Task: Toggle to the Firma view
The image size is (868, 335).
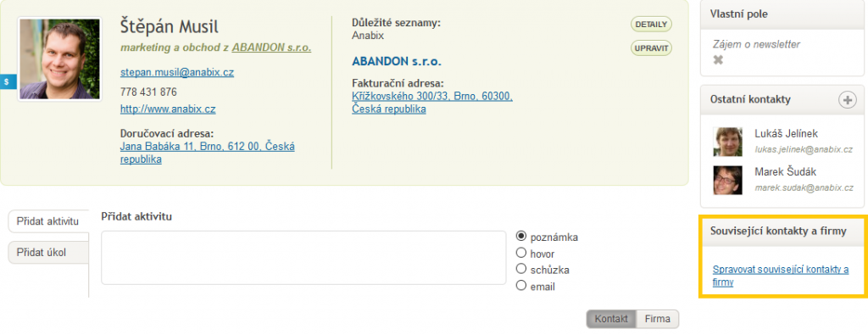Action: (x=658, y=319)
